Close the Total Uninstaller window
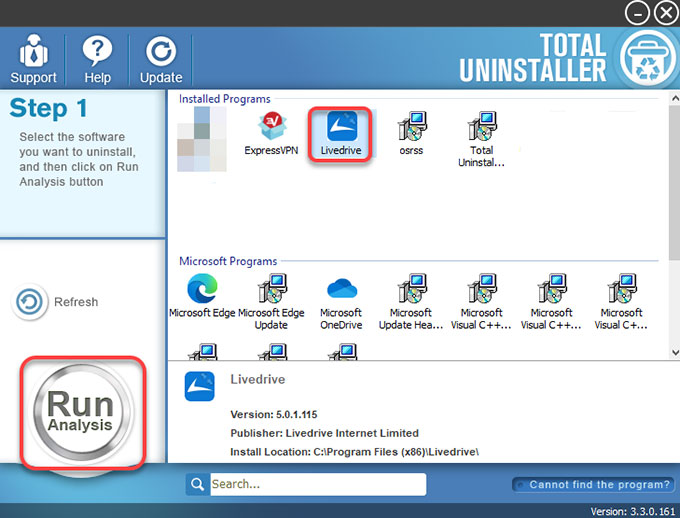 pyautogui.click(x=666, y=13)
